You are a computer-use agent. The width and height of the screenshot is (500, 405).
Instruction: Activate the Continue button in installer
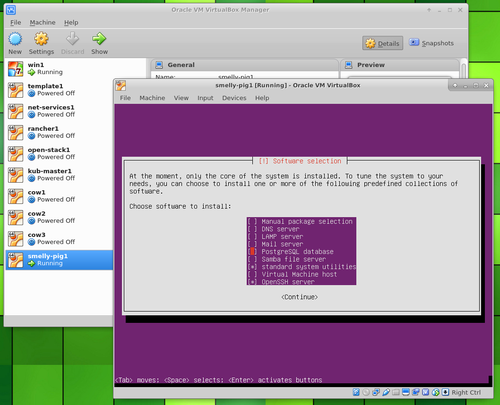(299, 297)
